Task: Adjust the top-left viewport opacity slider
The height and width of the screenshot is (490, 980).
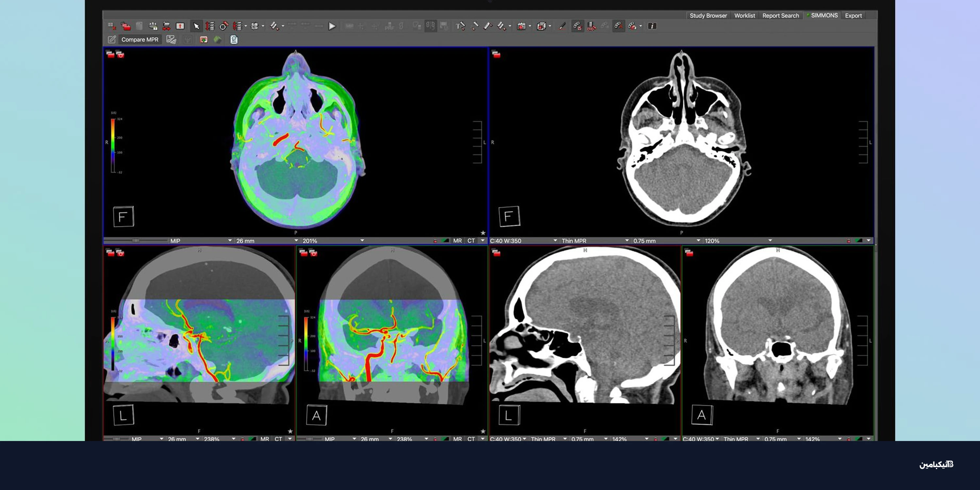Action: (x=136, y=241)
